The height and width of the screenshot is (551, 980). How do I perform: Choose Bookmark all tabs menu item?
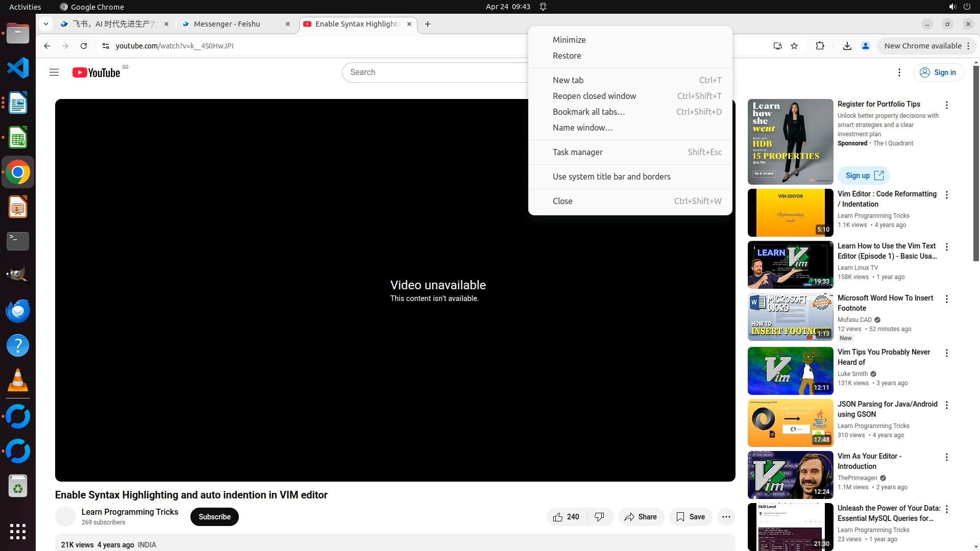click(589, 112)
